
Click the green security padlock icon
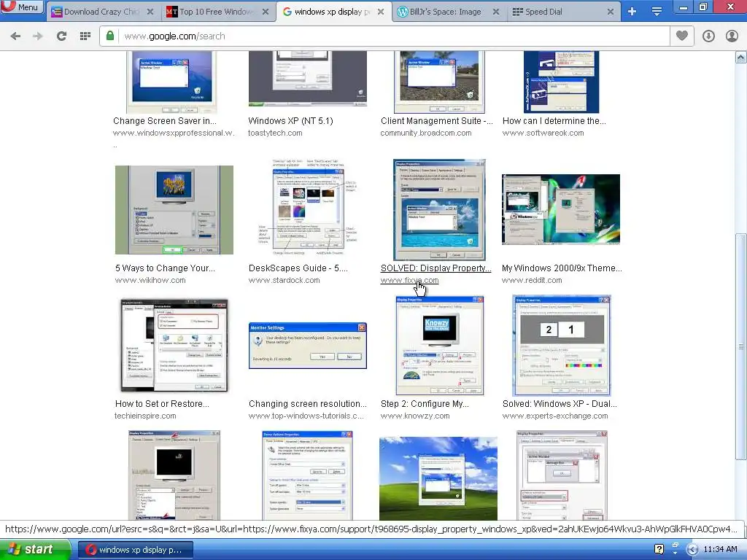click(110, 36)
